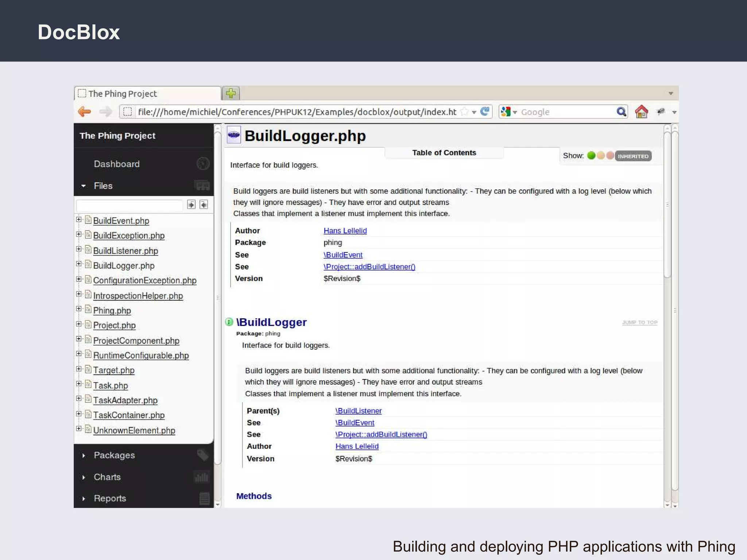Open a new tab with plus icon
Viewport: 747px width, 560px height.
tap(231, 93)
